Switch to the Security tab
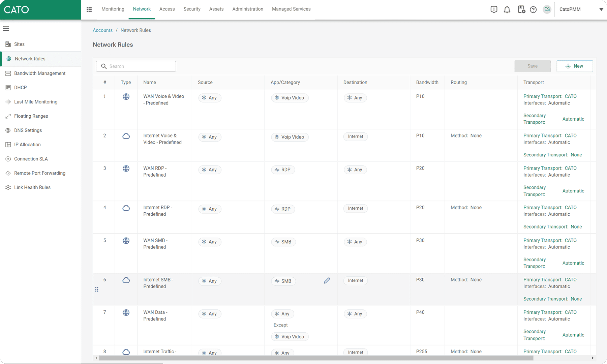 click(192, 9)
